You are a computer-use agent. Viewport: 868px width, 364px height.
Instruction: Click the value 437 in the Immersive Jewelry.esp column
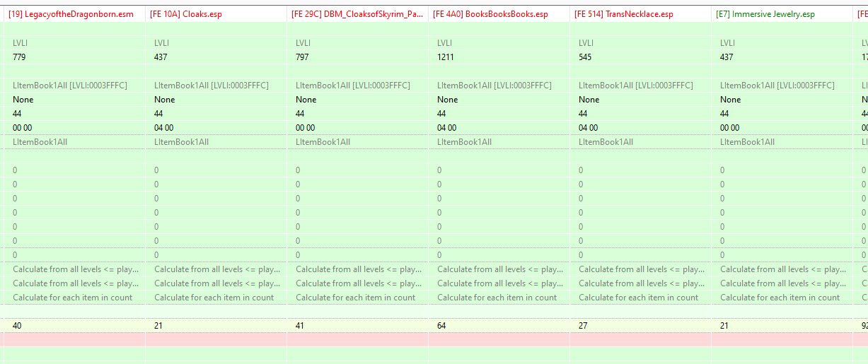click(727, 57)
